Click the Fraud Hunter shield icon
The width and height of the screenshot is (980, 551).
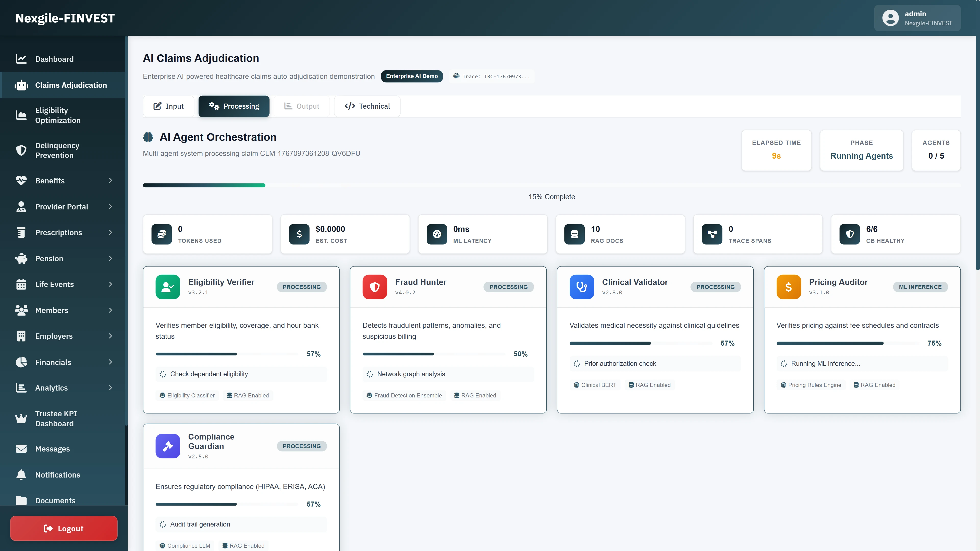pyautogui.click(x=374, y=287)
